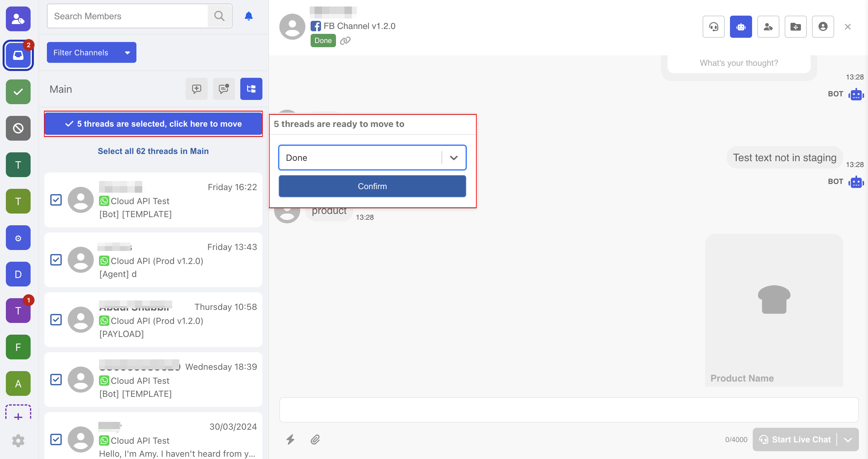Image resolution: width=868 pixels, height=459 pixels.
Task: Click the bot mode icon in header
Action: pos(740,27)
